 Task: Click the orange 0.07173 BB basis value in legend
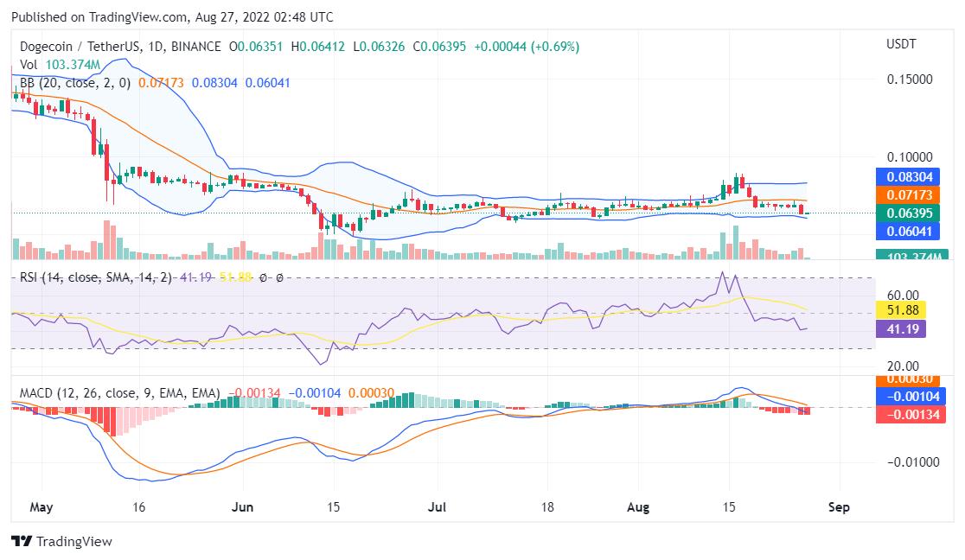161,83
